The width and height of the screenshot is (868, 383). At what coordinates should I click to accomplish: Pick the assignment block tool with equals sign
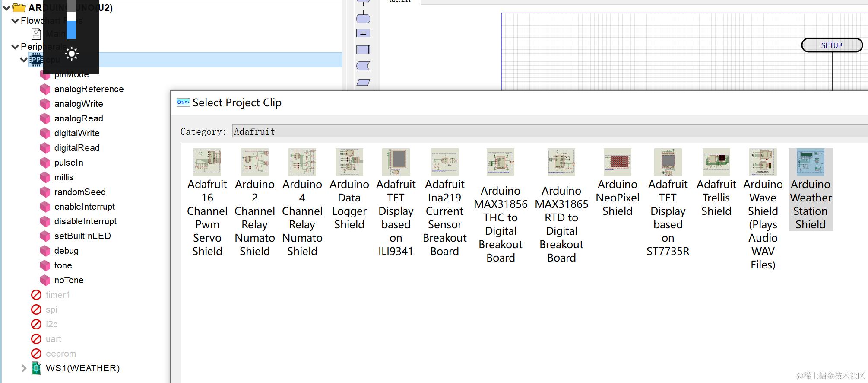(363, 33)
